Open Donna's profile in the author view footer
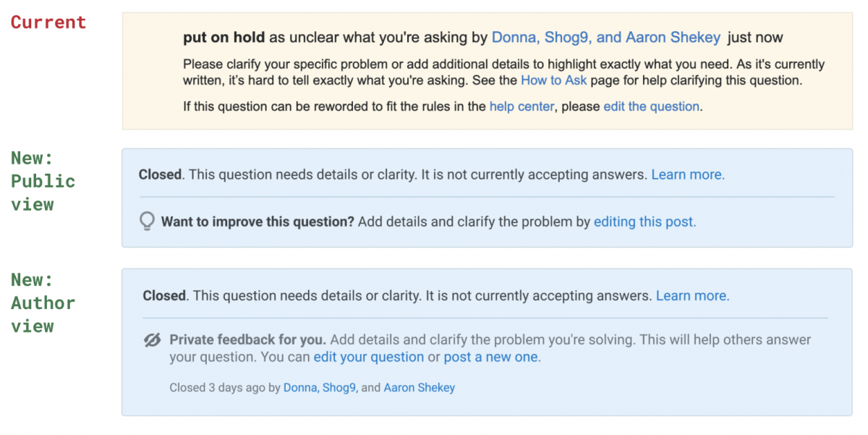This screenshot has height=435, width=868. click(x=300, y=387)
